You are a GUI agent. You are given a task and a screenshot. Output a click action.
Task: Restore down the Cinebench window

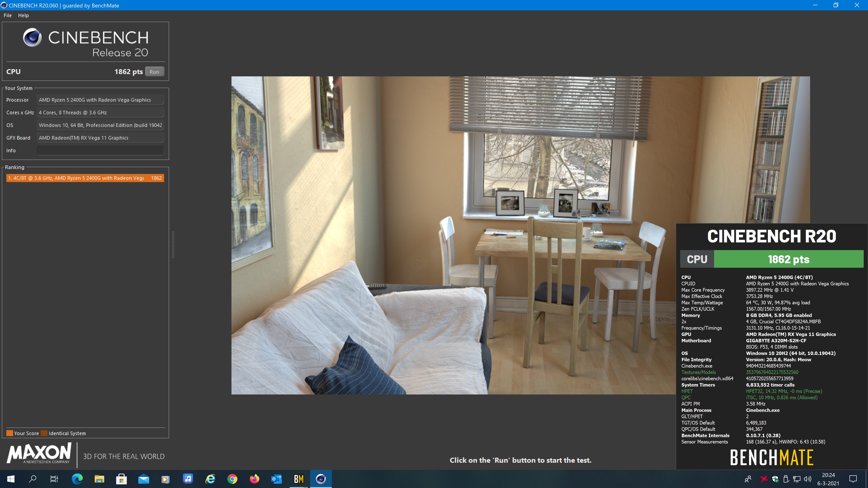[836, 5]
